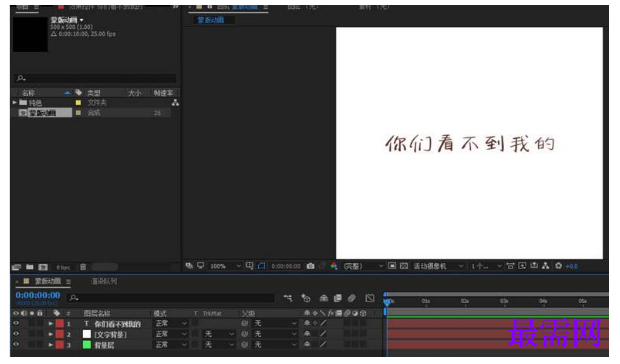This screenshot has height=364, width=620.
Task: Toggle the shy switch of layer 2
Action: pos(307,334)
